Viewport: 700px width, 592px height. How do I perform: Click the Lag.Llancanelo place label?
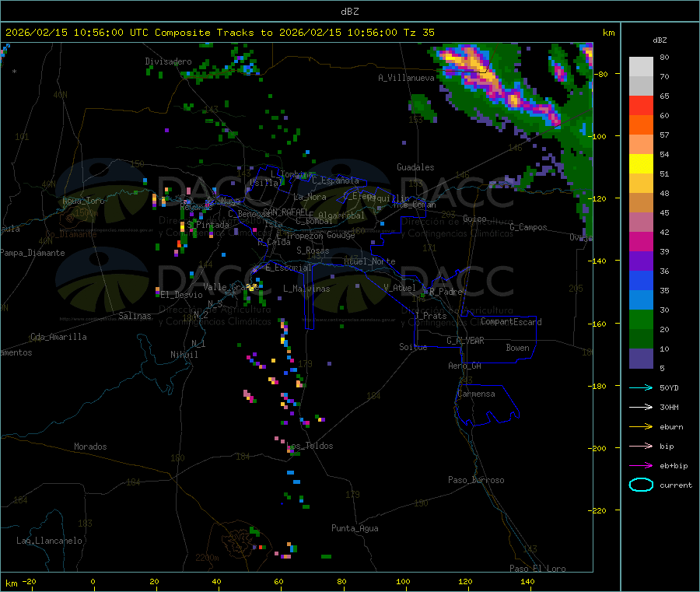coord(49,541)
